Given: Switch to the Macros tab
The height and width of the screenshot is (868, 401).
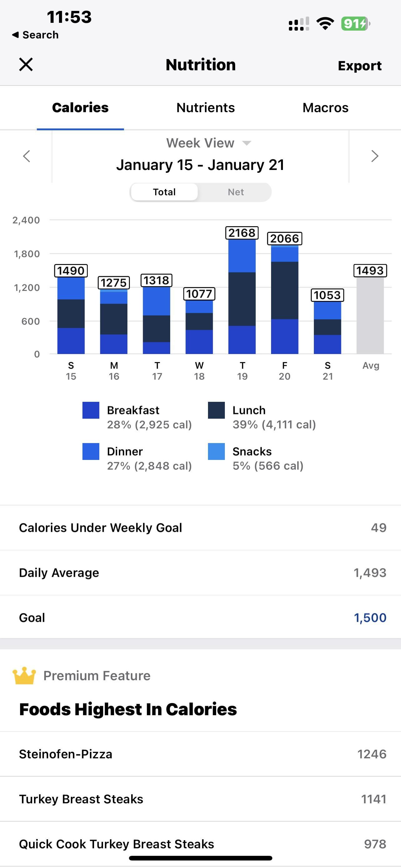Looking at the screenshot, I should 325,107.
